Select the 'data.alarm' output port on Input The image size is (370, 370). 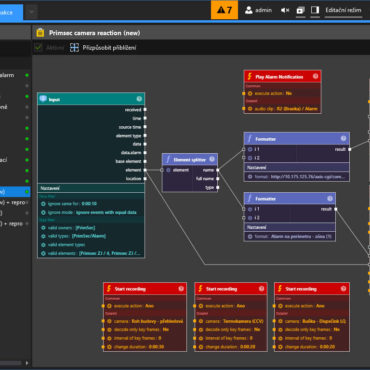145,153
